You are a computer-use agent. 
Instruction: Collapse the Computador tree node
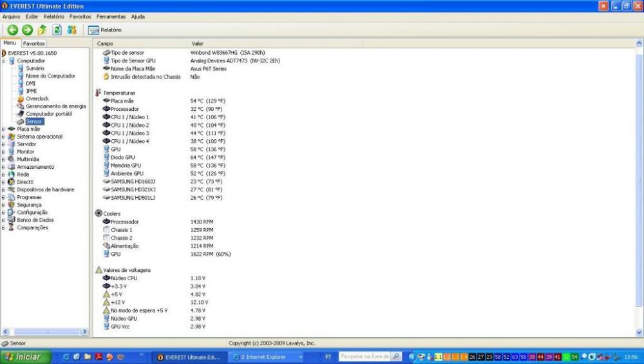(4, 61)
